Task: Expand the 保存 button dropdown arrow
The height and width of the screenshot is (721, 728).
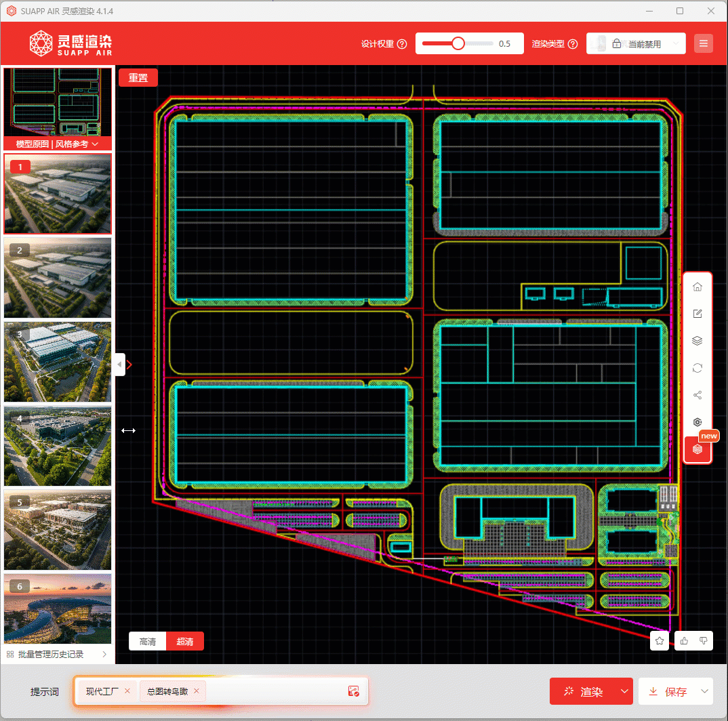Action: click(x=705, y=691)
